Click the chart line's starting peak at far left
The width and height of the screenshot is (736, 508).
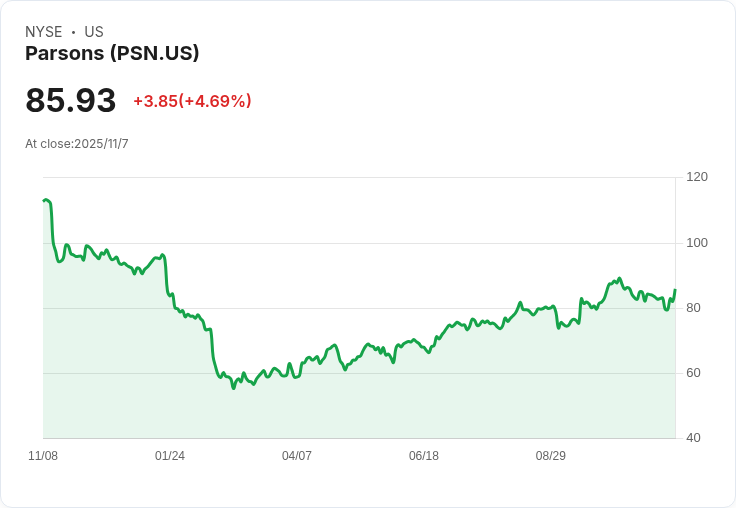click(x=46, y=200)
